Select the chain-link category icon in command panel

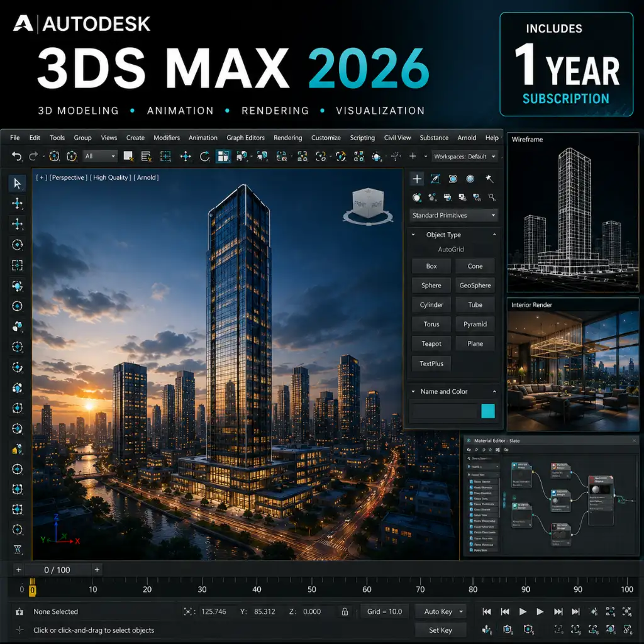(x=492, y=197)
